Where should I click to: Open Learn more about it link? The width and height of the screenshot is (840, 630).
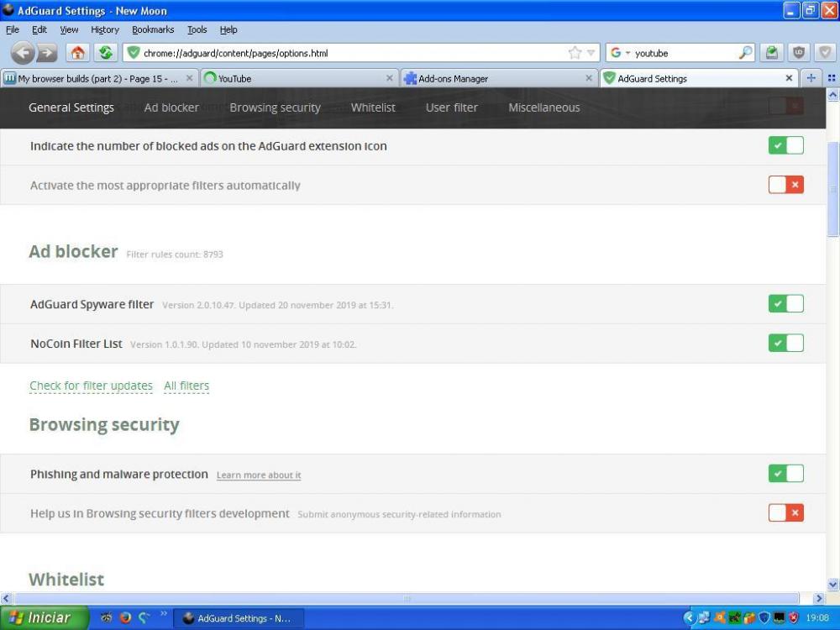pyautogui.click(x=259, y=475)
